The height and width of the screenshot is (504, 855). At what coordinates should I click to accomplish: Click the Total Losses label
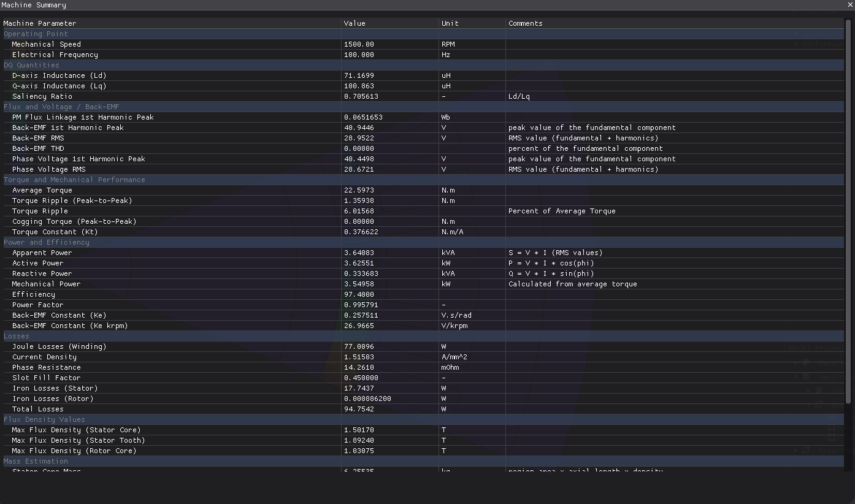click(x=38, y=409)
